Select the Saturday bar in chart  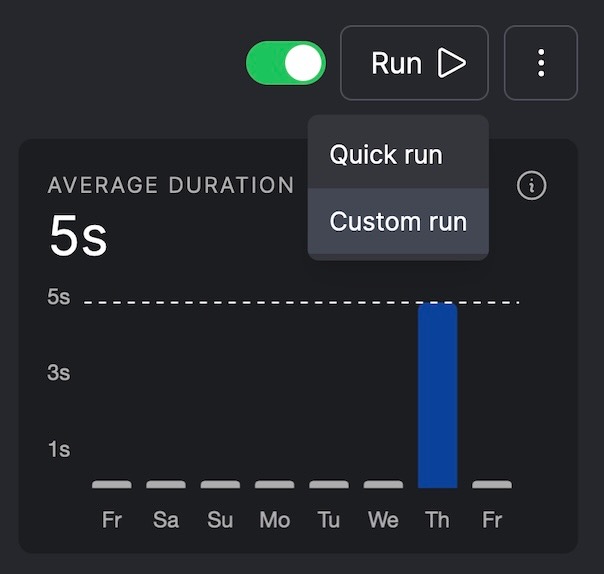click(x=166, y=485)
